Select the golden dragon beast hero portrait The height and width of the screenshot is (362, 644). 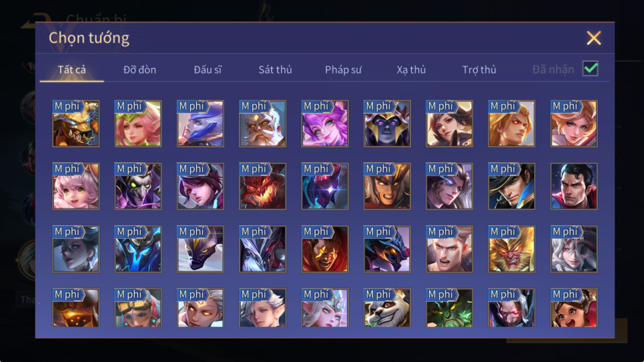[x=76, y=123]
